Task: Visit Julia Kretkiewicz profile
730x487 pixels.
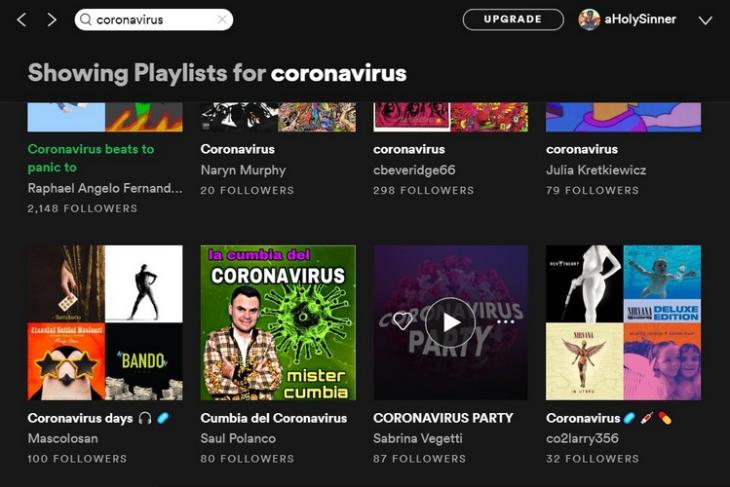Action: pyautogui.click(x=596, y=170)
